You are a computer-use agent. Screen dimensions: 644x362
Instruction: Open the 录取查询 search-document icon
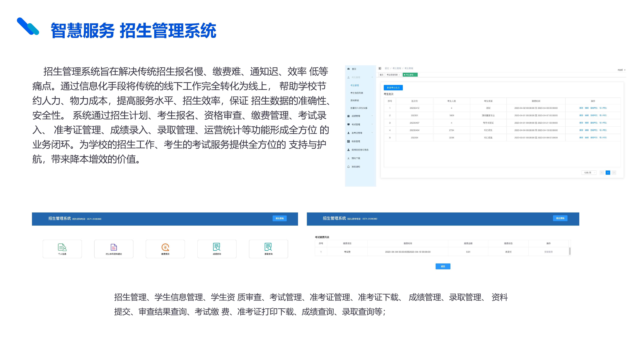(x=268, y=247)
